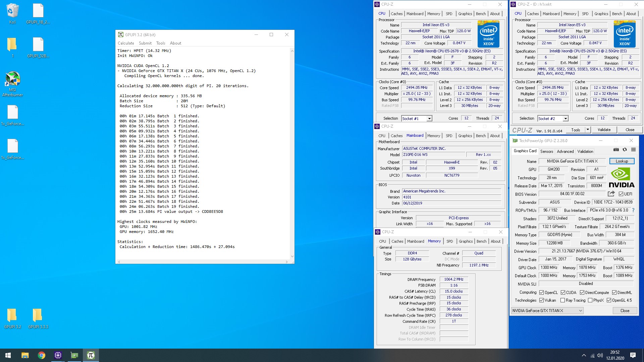Open the Action Center notifications icon
Image resolution: width=644 pixels, height=362 pixels.
point(633,355)
